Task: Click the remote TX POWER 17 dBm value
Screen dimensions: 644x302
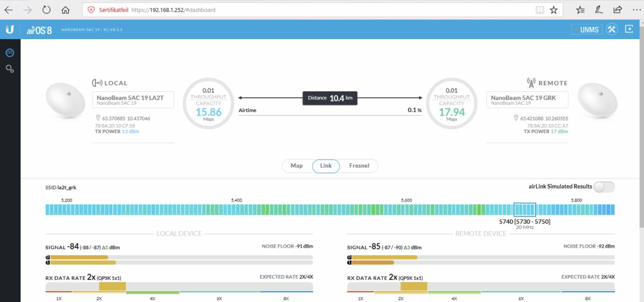Action: [559, 131]
